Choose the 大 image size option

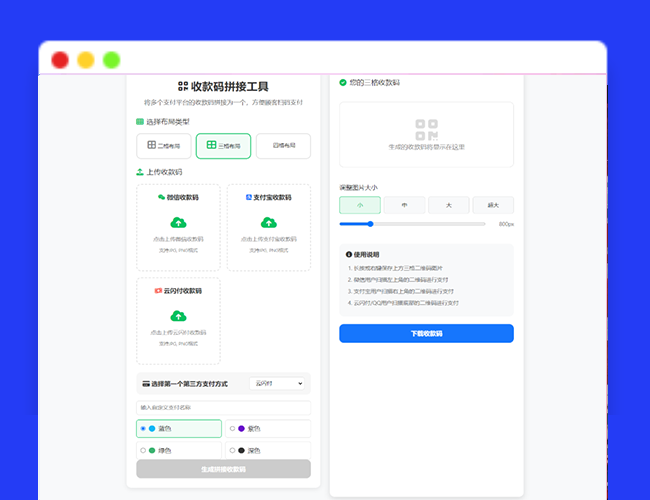(x=449, y=205)
